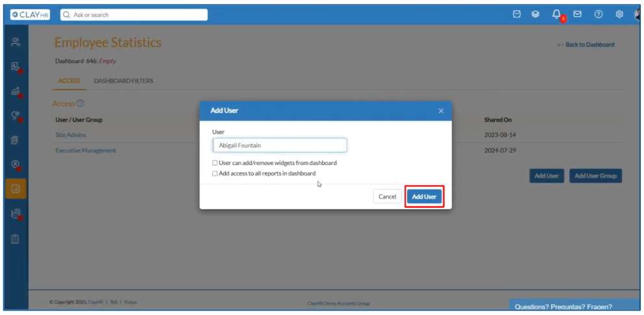Click the 2024-07-29 shared date

point(500,150)
